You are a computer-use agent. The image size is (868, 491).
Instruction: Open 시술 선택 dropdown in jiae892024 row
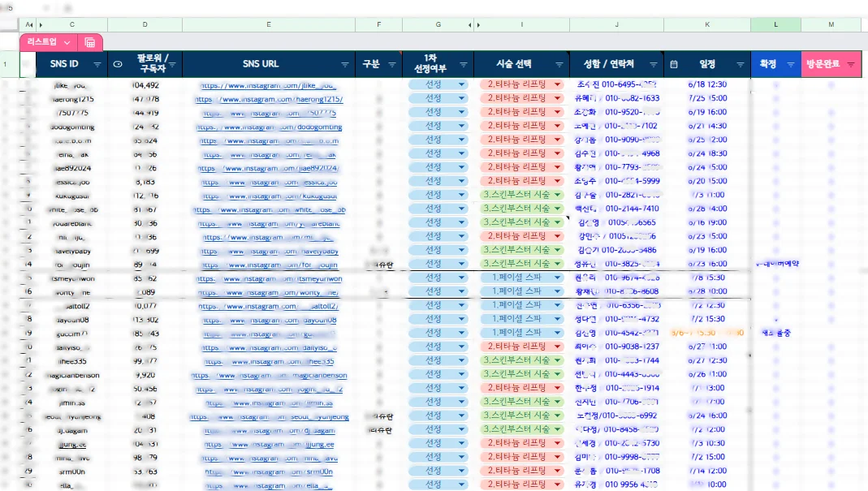pos(558,167)
